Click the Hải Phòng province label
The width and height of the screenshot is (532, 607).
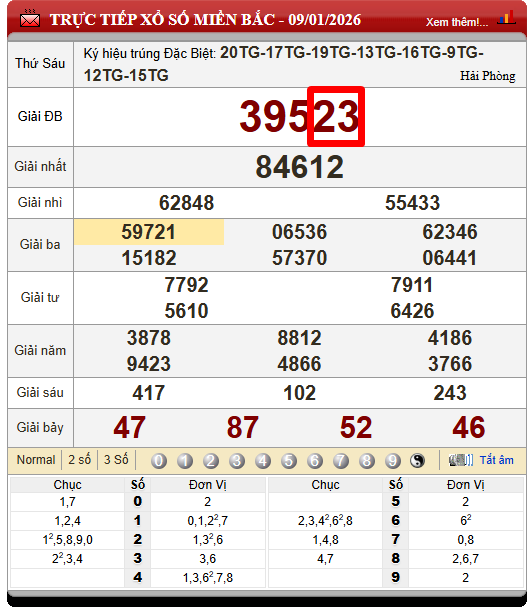[487, 75]
